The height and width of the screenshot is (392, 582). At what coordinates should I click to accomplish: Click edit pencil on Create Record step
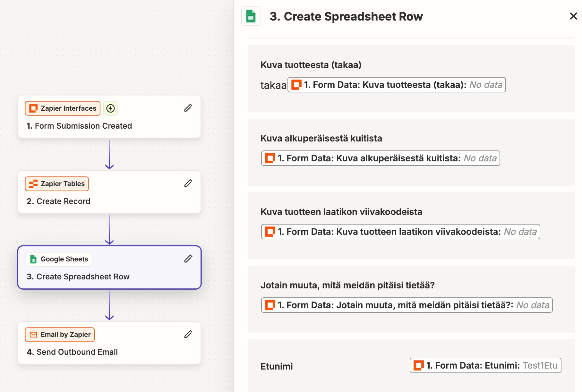(x=188, y=183)
